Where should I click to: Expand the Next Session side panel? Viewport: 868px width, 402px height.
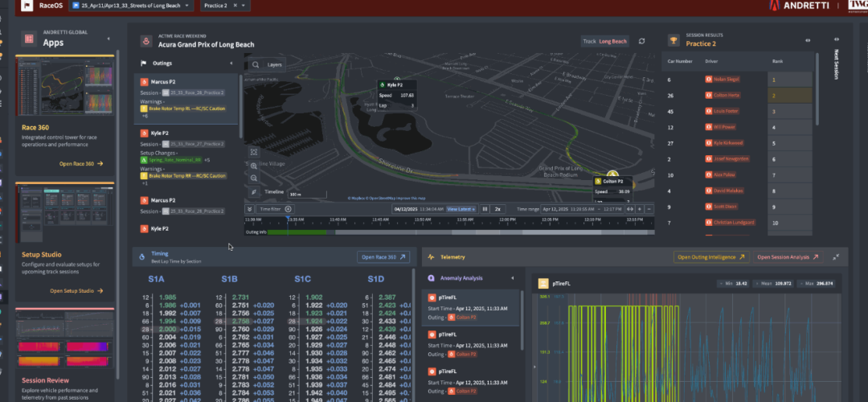[836, 40]
